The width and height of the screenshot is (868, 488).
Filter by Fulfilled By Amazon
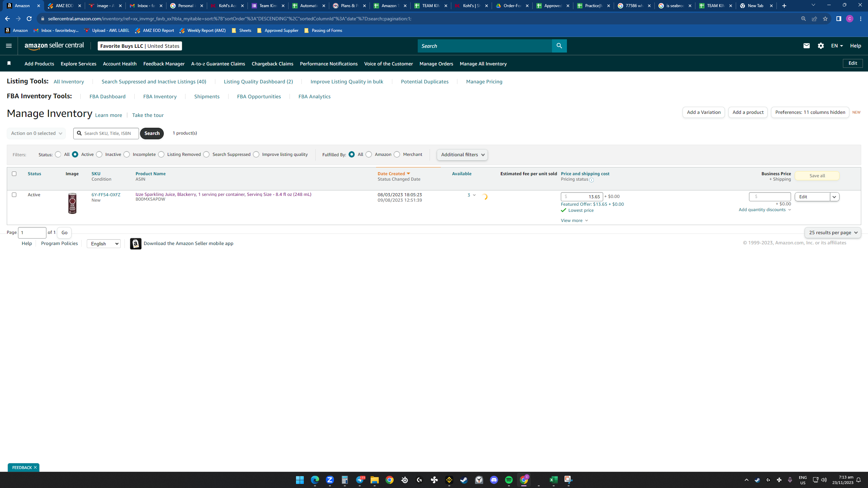click(369, 155)
